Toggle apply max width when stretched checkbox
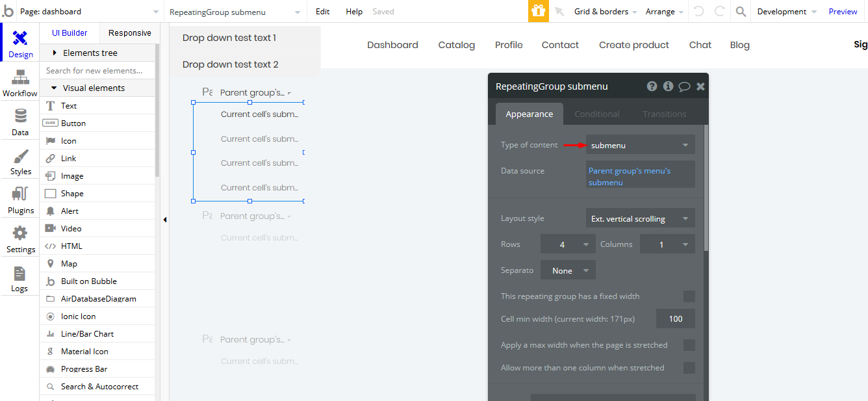Screen dimensions: 868x401 click(x=689, y=345)
